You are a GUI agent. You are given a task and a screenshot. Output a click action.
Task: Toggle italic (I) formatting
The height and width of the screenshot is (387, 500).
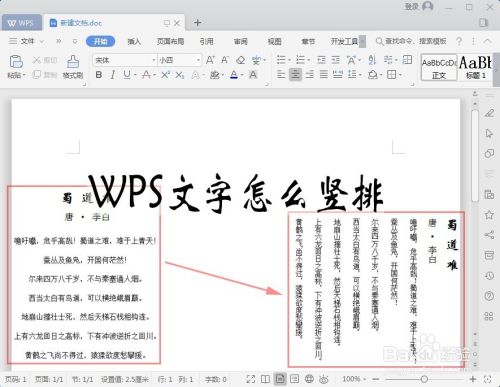coord(113,74)
